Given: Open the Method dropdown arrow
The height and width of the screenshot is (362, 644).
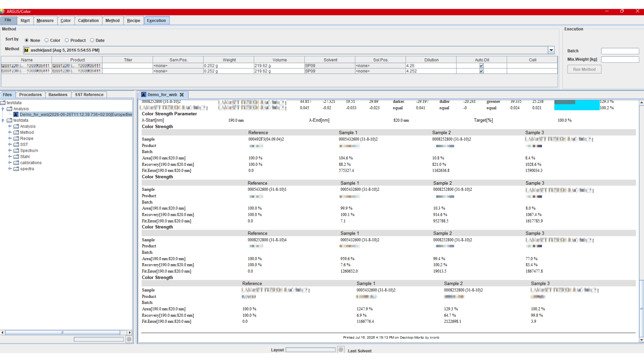Looking at the screenshot, I should tap(551, 50).
